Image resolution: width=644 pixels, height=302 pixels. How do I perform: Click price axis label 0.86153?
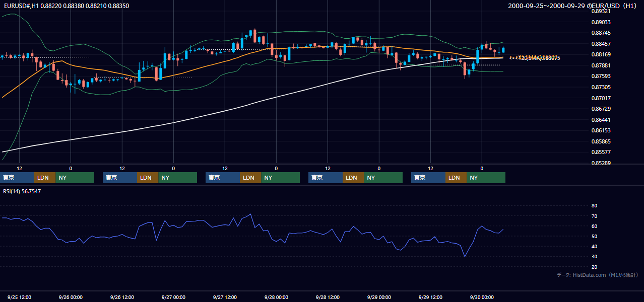[601, 130]
